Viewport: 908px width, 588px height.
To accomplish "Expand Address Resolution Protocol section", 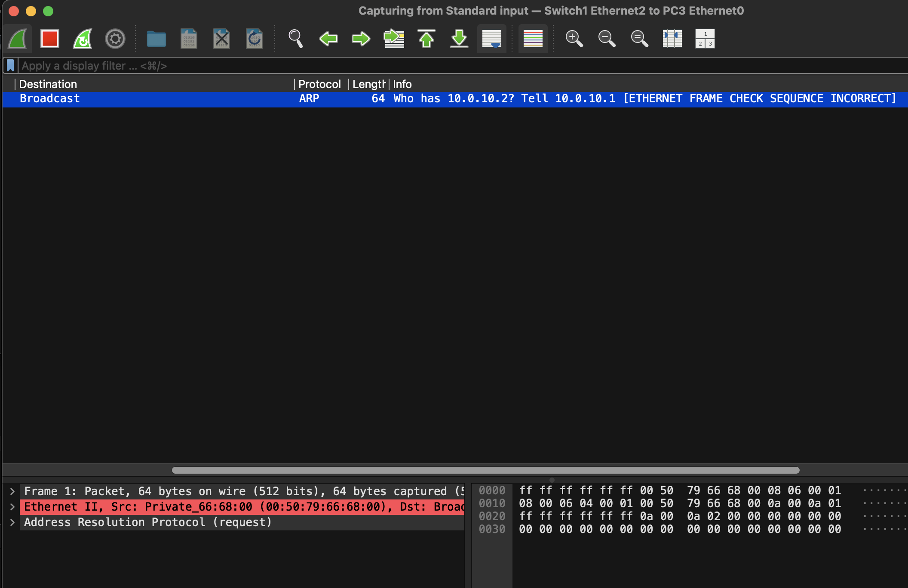I will tap(12, 522).
